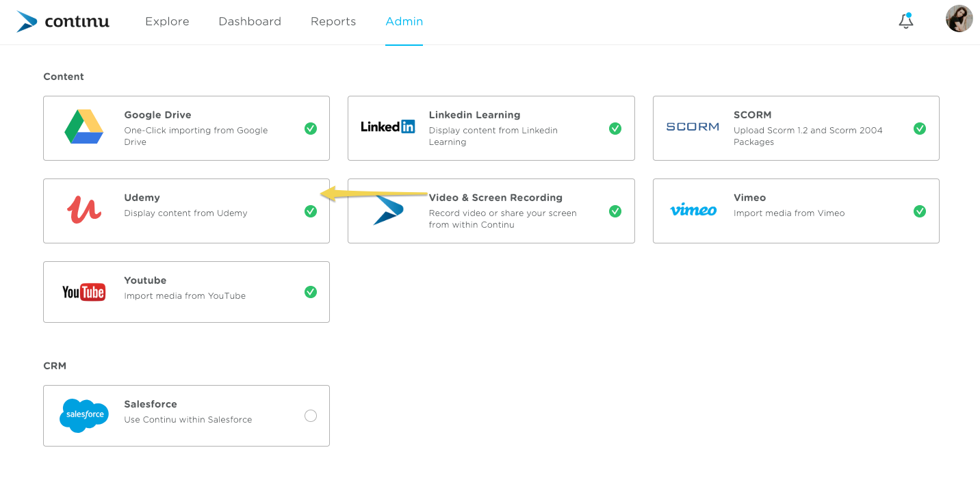980x478 pixels.
Task: Toggle the Linkedin Learning enabled checkmark
Action: [x=615, y=129]
